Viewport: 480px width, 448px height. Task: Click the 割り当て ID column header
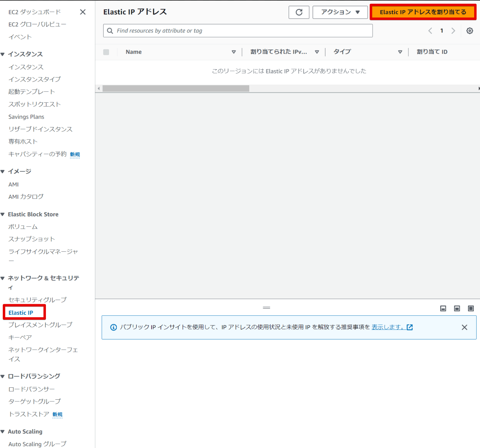(x=432, y=52)
